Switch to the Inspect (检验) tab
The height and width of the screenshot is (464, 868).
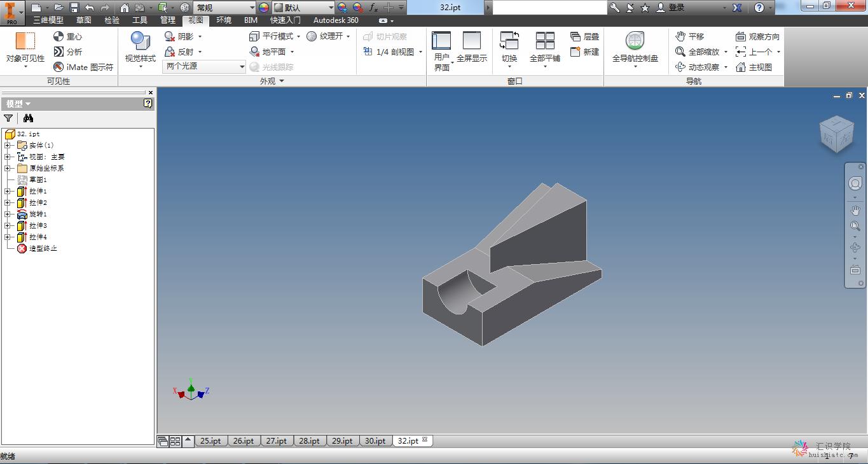coord(112,20)
